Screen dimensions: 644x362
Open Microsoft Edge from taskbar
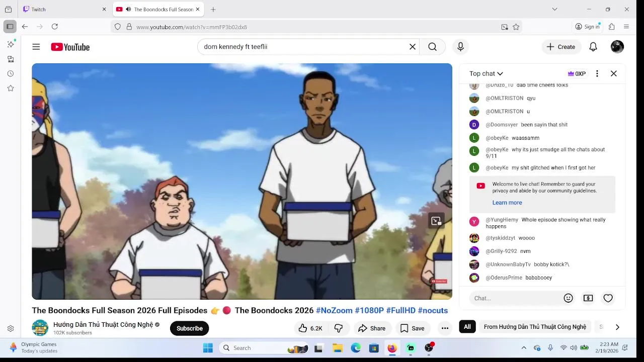coord(356,348)
